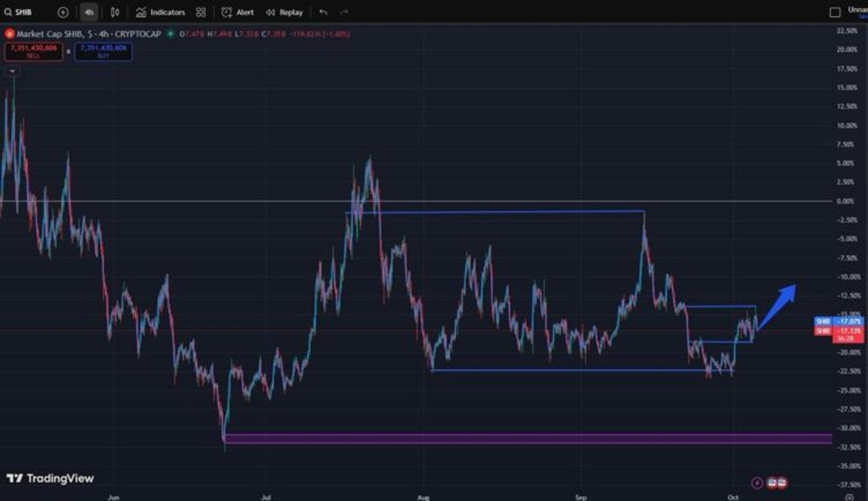This screenshot has width=868, height=501.
Task: Open the indicator templates grid icon
Action: click(x=201, y=12)
